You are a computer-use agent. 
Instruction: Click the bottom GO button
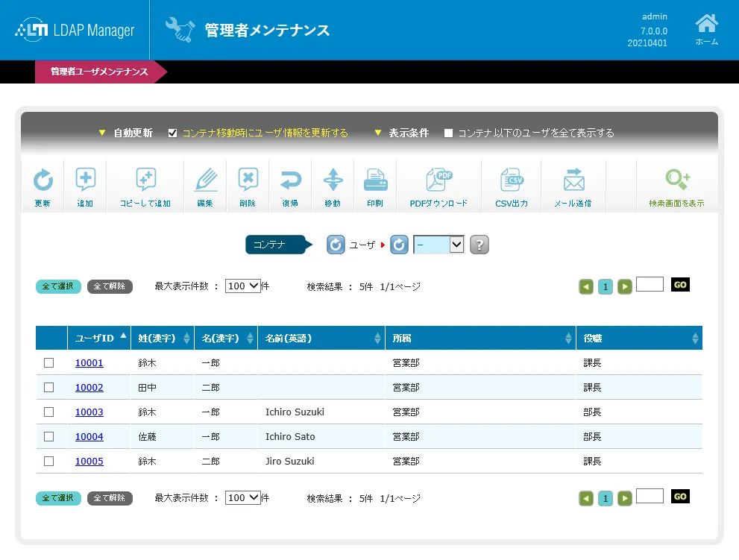[x=680, y=497]
